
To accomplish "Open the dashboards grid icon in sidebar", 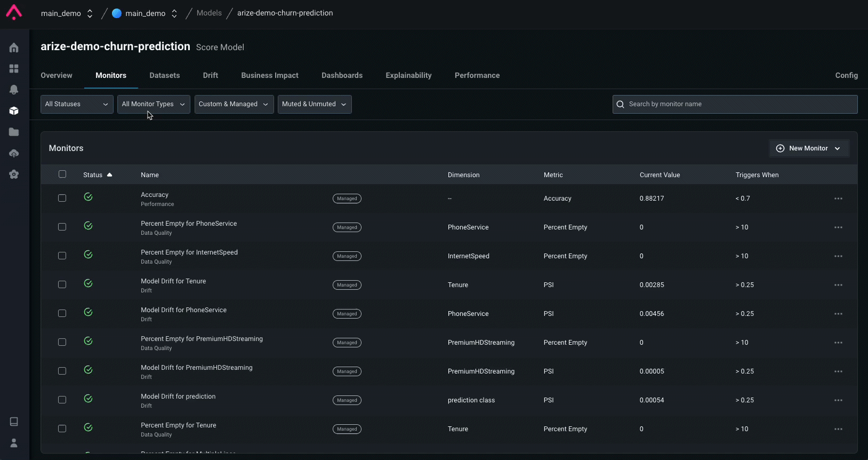I will [14, 69].
